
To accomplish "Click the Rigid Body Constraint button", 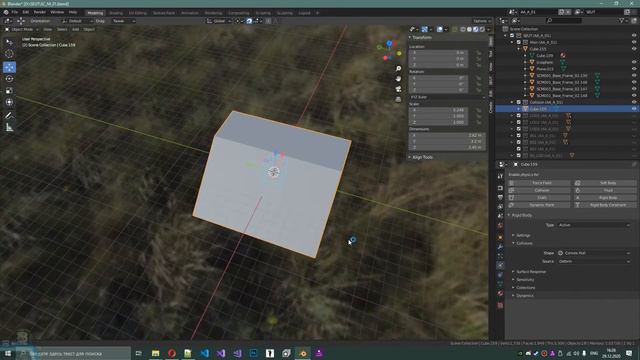I will 605,205.
